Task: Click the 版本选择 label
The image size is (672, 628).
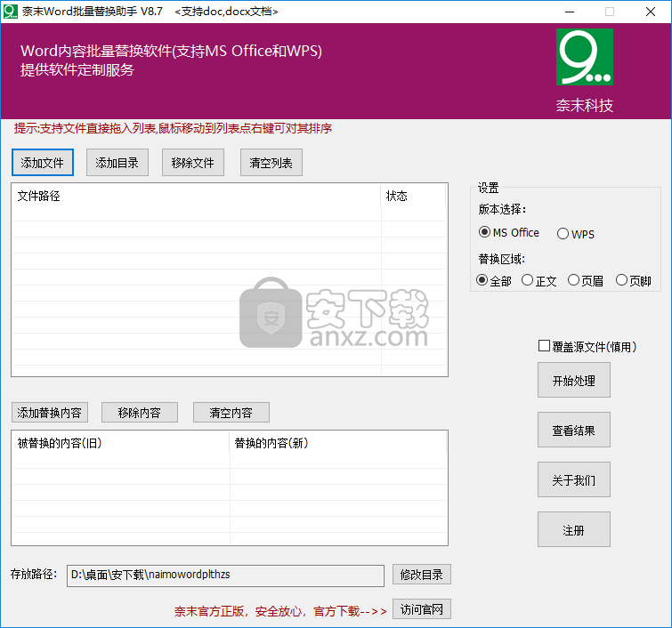Action: (x=502, y=209)
